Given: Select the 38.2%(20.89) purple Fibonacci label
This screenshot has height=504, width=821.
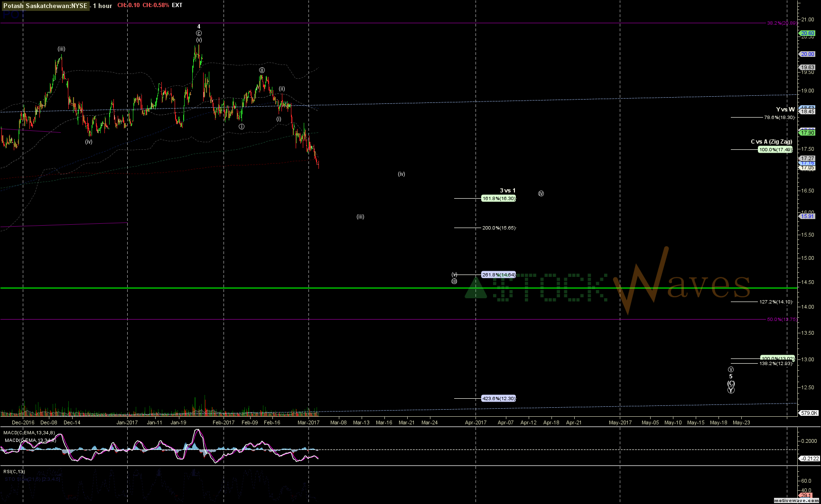Looking at the screenshot, I should 782,23.
